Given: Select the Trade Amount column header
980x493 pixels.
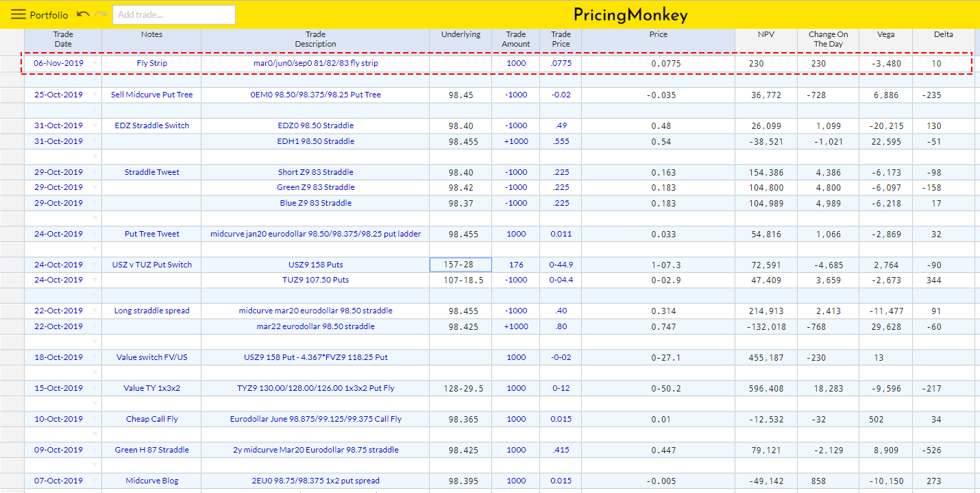Looking at the screenshot, I should point(515,39).
